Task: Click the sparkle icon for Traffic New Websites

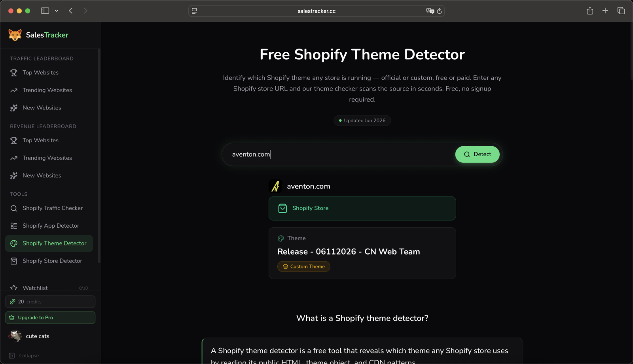Action: point(14,108)
